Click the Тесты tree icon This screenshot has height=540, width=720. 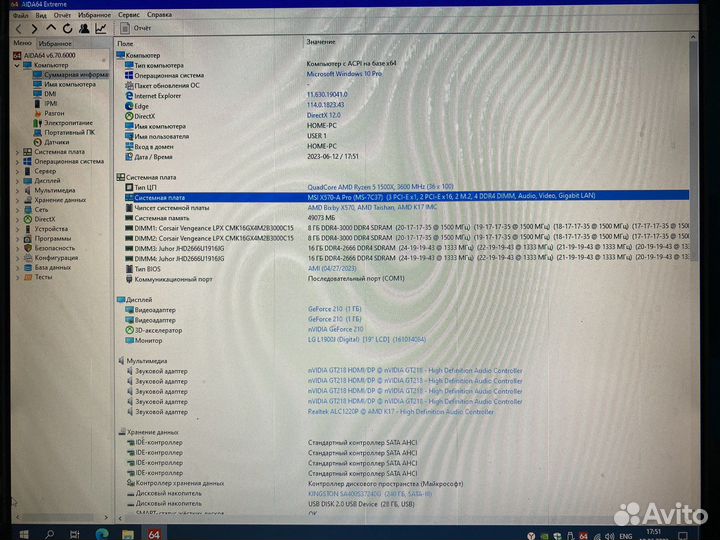coord(28,277)
